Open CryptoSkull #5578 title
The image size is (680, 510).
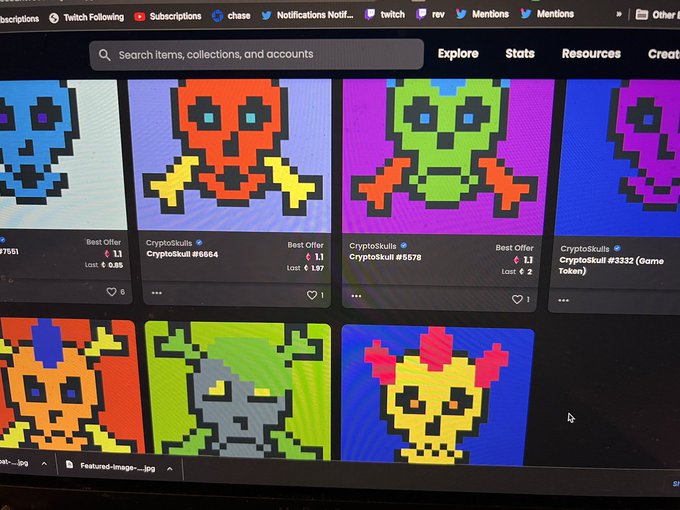click(385, 257)
